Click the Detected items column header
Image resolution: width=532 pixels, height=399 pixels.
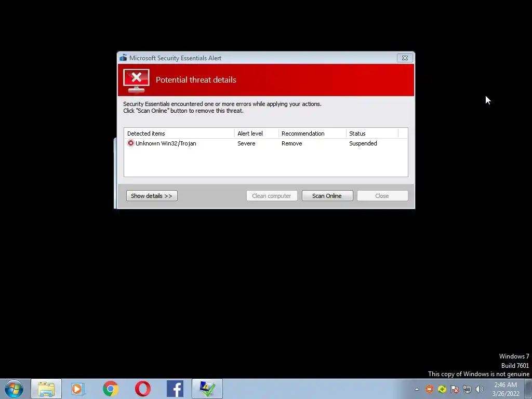click(x=179, y=134)
